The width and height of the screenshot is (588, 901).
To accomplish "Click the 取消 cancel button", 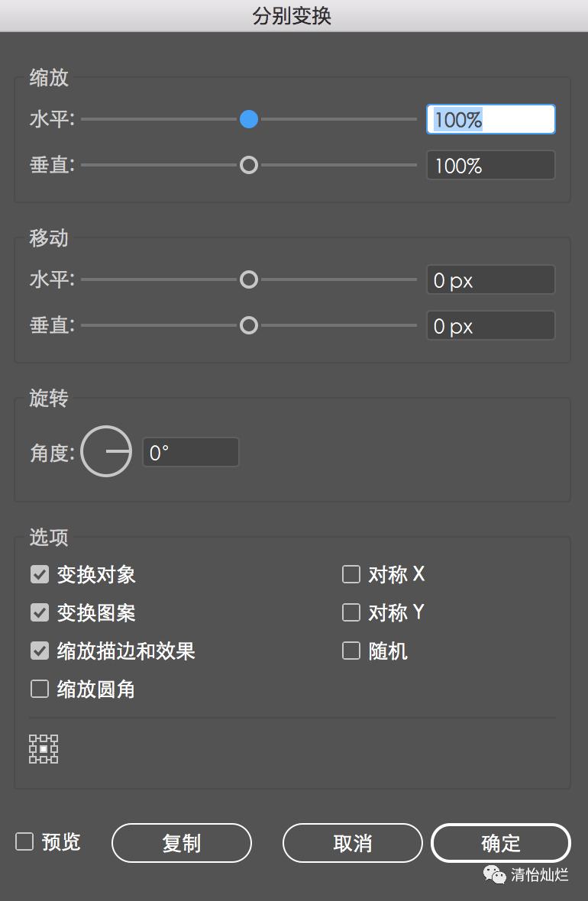I will [x=352, y=843].
